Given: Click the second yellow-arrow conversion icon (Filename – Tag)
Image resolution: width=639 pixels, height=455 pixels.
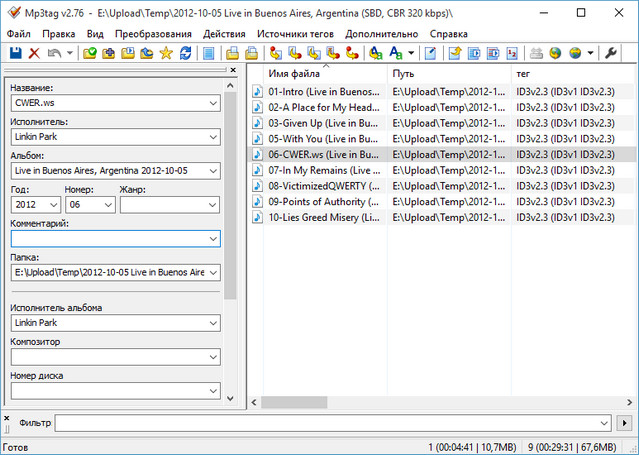Looking at the screenshot, I should click(295, 53).
